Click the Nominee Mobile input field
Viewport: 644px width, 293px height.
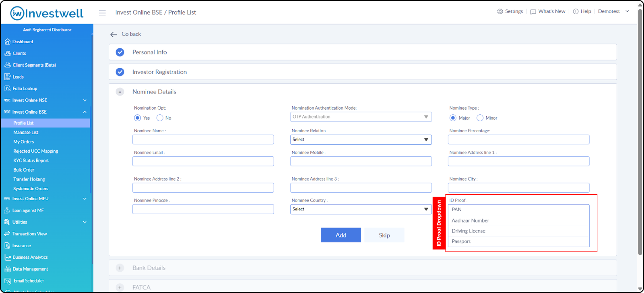361,161
